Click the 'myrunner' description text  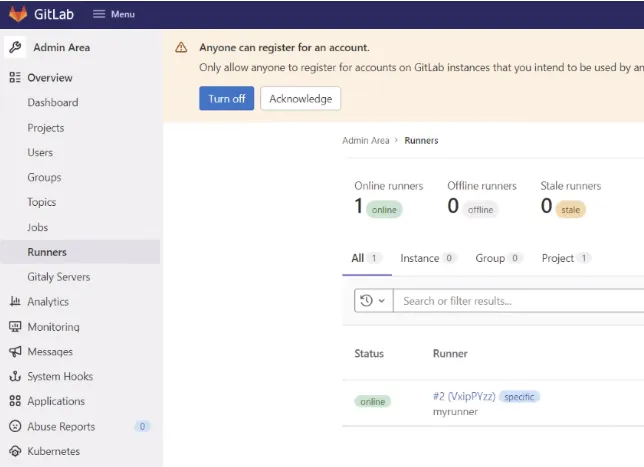455,412
